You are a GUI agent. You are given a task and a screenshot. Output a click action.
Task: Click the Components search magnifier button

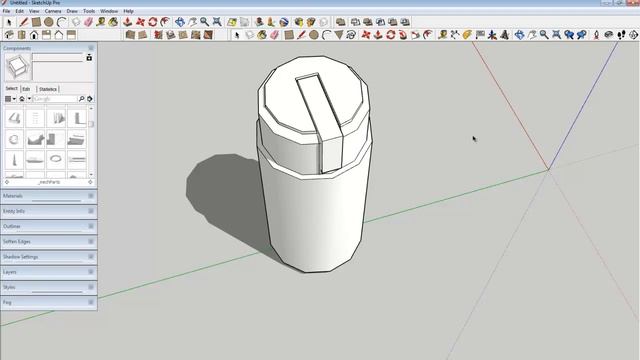click(x=81, y=99)
